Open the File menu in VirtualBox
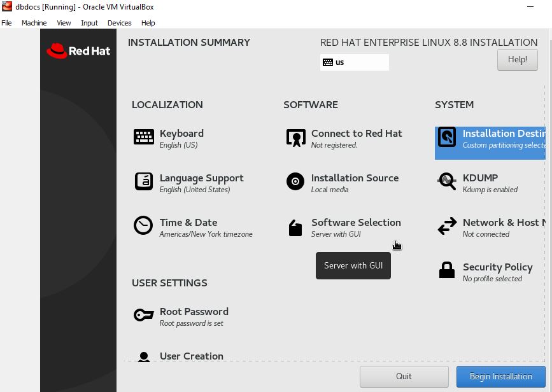Screen dimensions: 552x392 (x=6, y=23)
